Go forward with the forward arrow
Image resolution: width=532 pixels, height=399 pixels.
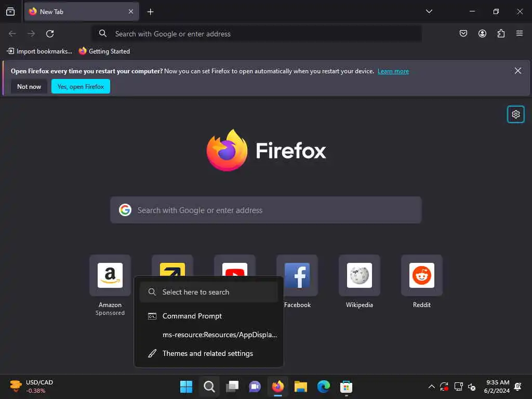(31, 34)
